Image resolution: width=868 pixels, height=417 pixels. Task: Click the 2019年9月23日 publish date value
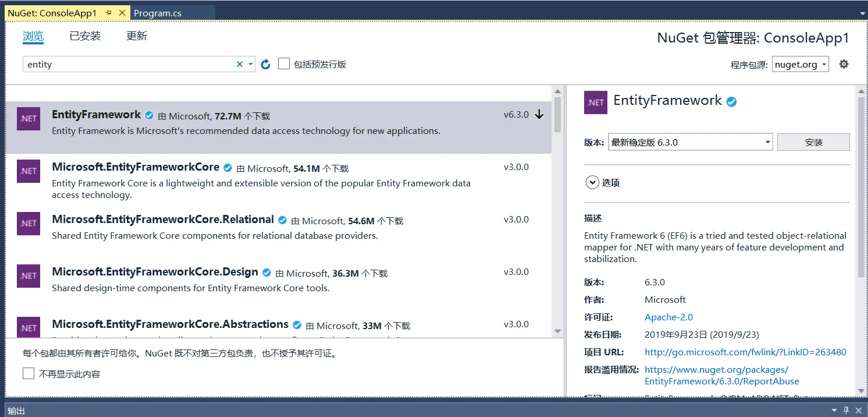click(702, 334)
